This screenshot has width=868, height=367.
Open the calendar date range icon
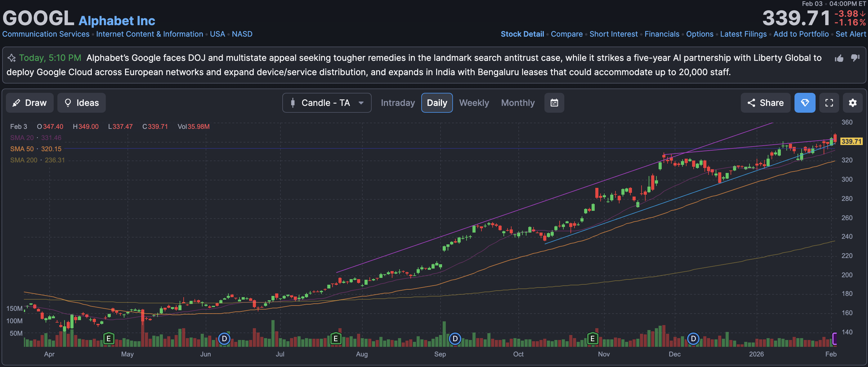click(554, 103)
